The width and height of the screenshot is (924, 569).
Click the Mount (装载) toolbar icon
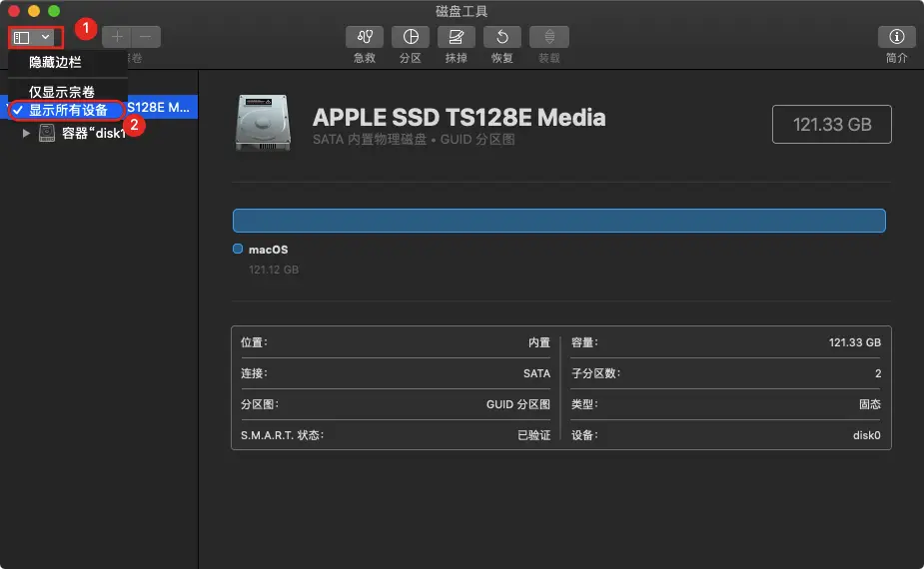tap(548, 37)
